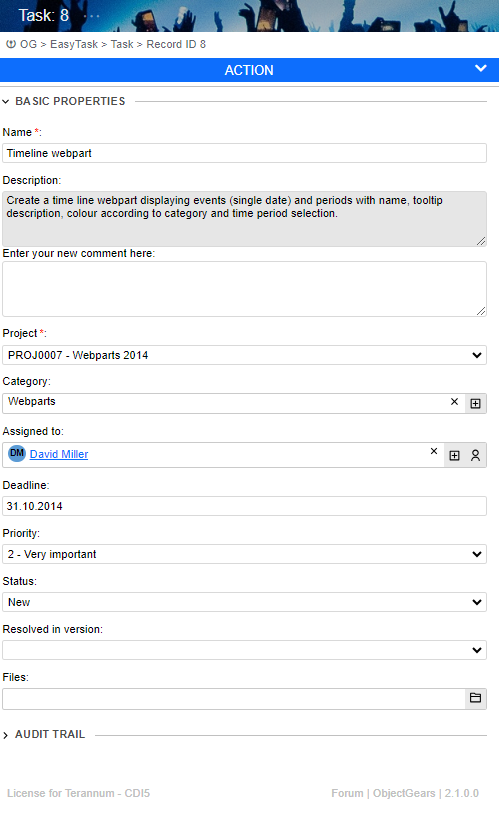Open the Status dropdown
499x814 pixels.
244,602
